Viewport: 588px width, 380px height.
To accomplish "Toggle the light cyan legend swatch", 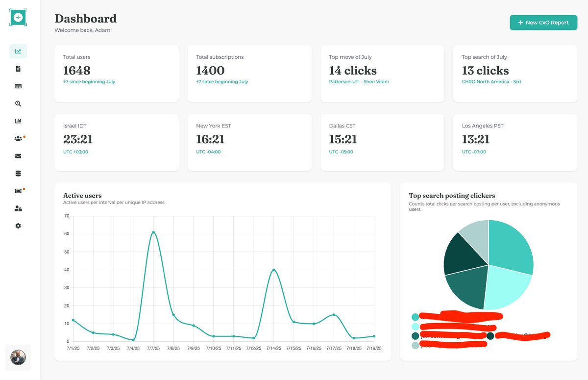I will pyautogui.click(x=416, y=327).
